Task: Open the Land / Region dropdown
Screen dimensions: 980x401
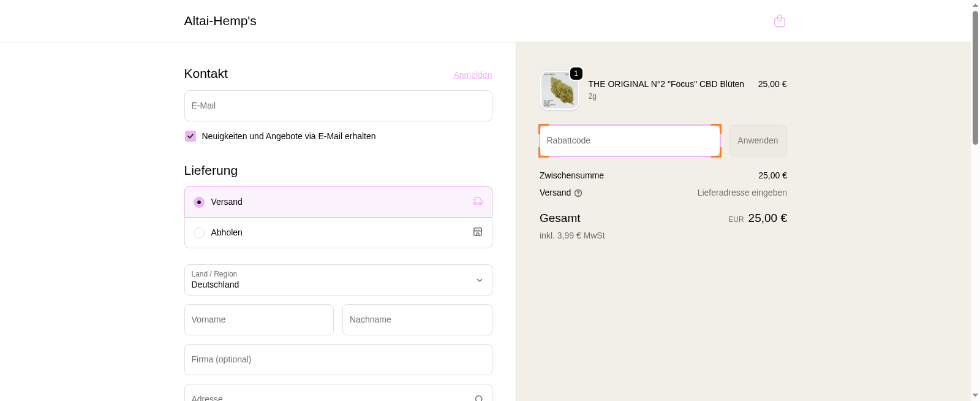Action: 338,280
